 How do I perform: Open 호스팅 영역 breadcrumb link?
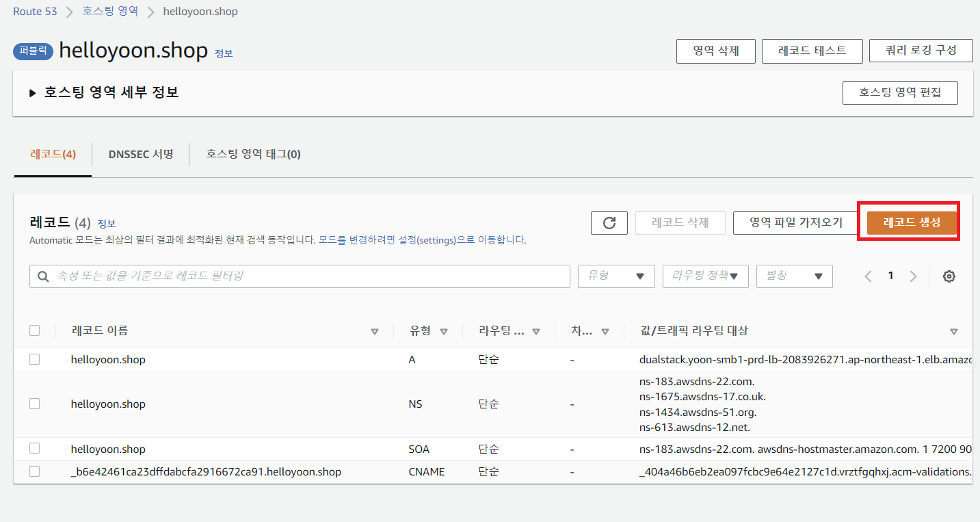[x=110, y=12]
